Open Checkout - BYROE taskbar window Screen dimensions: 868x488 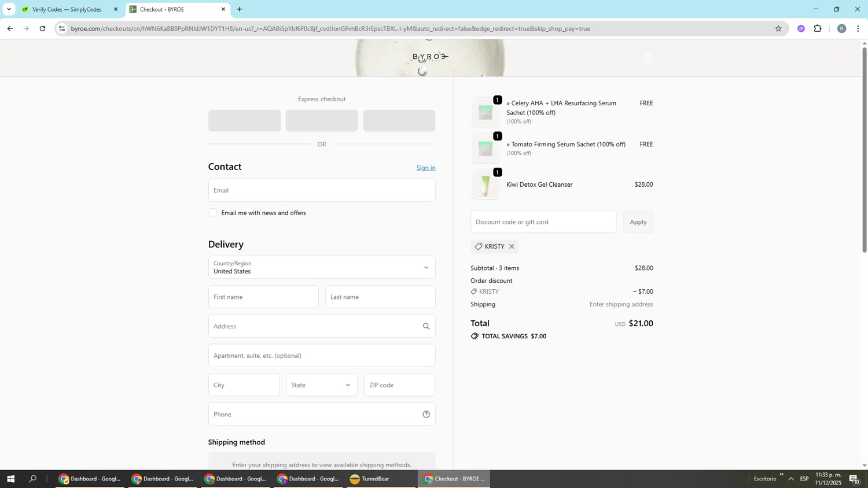tap(454, 479)
